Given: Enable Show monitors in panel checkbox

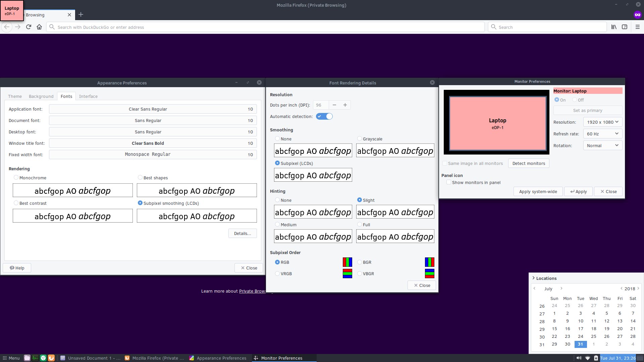Looking at the screenshot, I should (x=449, y=182).
